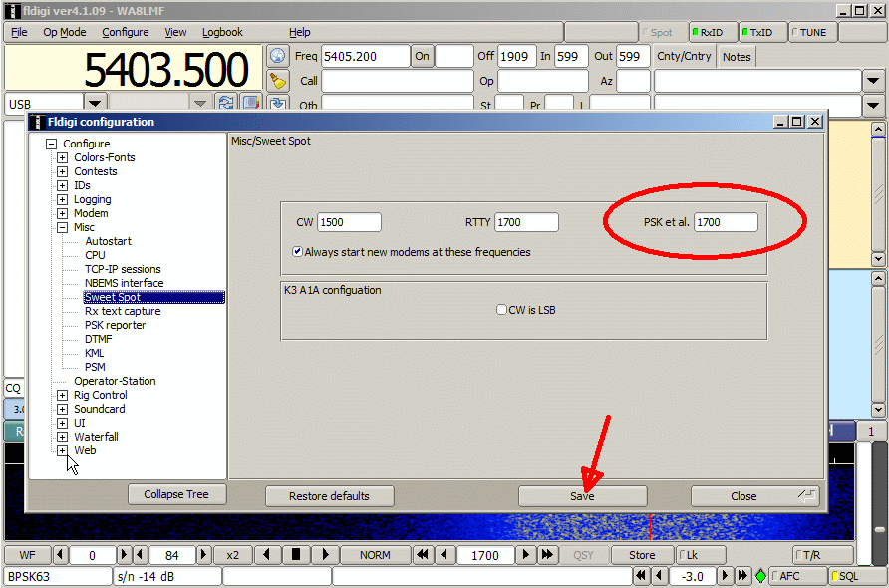Viewport: 889px width, 588px height.
Task: Click fast decrease arrow left of -3.0
Action: [x=641, y=577]
